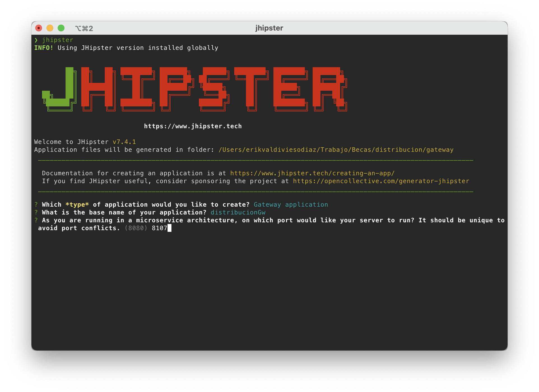The width and height of the screenshot is (539, 392).
Task: Maximize the terminal with green button
Action: [x=61, y=28]
